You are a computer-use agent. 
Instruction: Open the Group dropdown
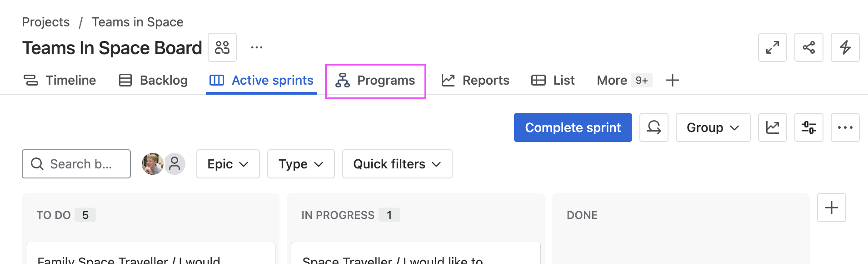pyautogui.click(x=713, y=127)
